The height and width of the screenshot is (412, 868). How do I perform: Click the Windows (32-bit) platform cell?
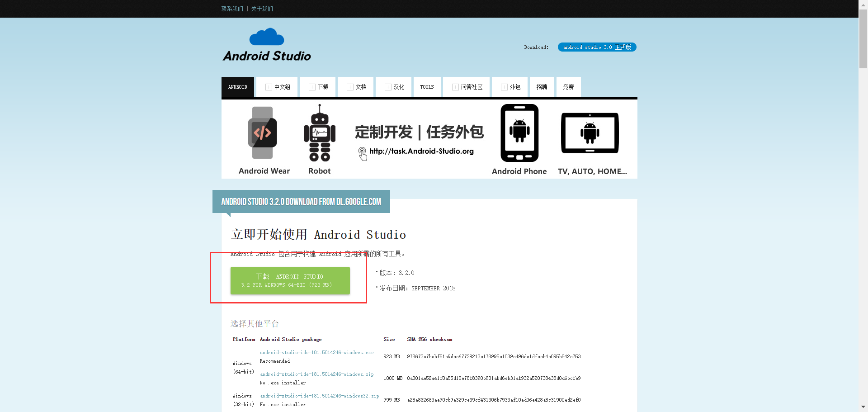click(x=243, y=400)
